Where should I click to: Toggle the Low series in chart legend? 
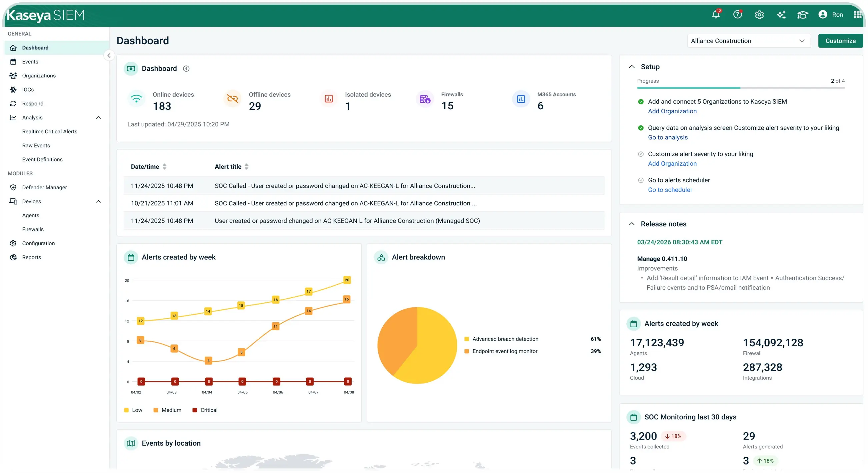click(x=133, y=410)
